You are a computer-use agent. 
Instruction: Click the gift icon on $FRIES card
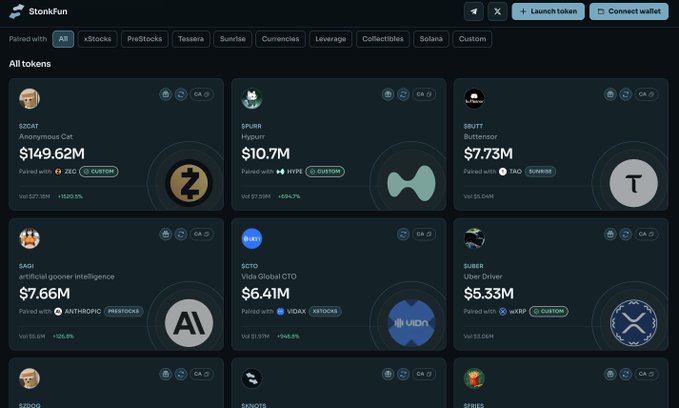click(610, 374)
